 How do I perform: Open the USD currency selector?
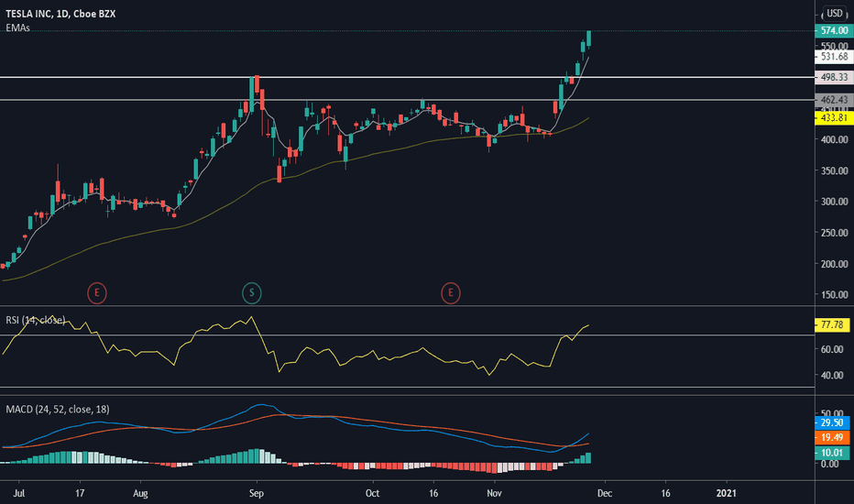(835, 13)
